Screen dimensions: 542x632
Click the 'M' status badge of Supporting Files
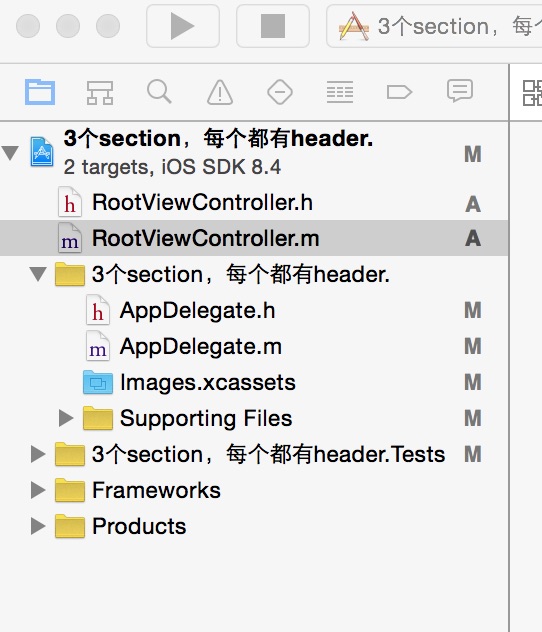pyautogui.click(x=473, y=418)
